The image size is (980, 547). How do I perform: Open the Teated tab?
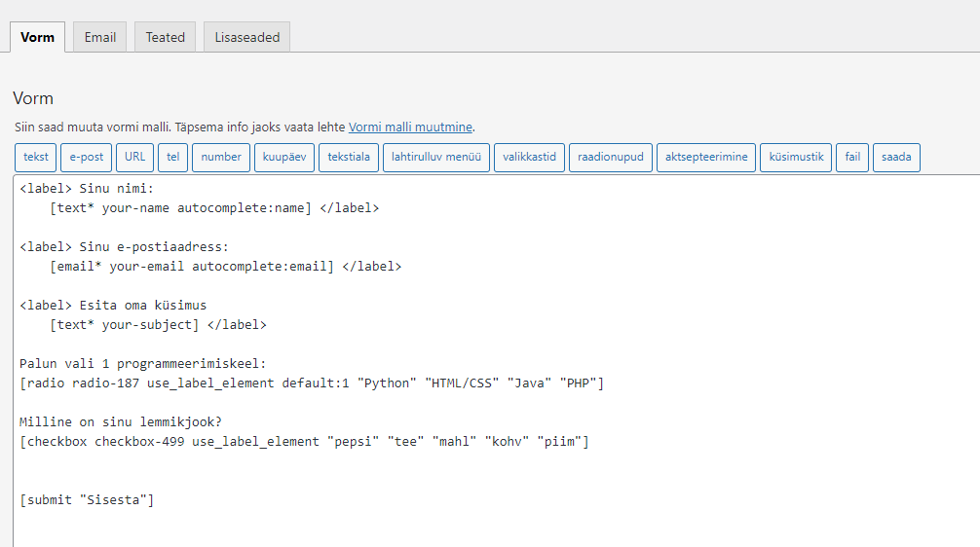(165, 37)
